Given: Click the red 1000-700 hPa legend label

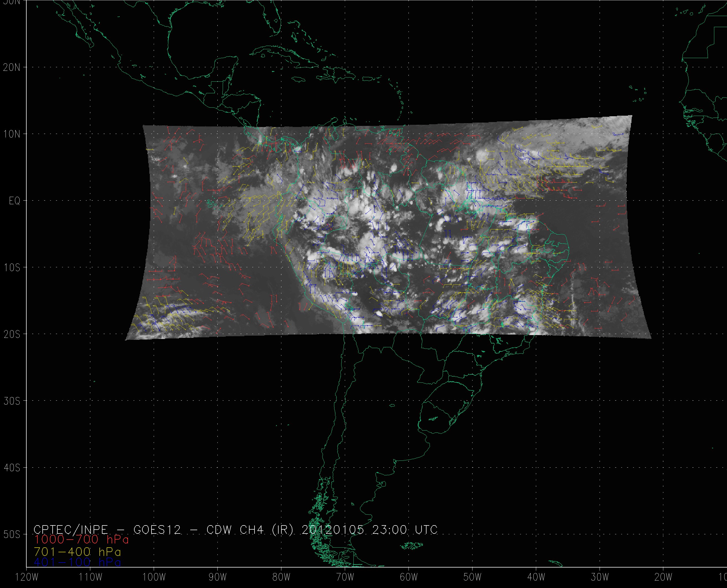Looking at the screenshot, I should (x=81, y=539).
